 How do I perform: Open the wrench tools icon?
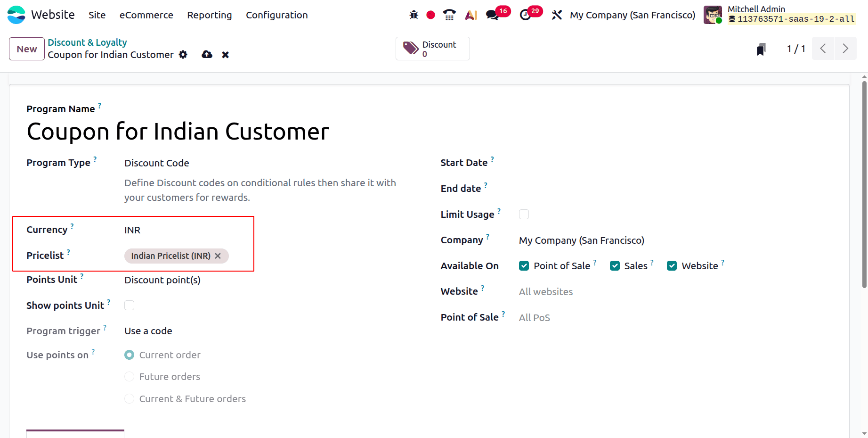click(x=557, y=15)
